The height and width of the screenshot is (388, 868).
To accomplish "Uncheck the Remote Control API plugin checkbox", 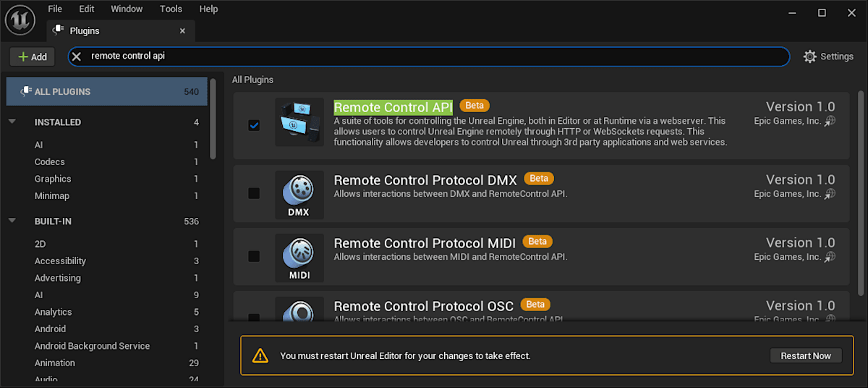I will [254, 125].
